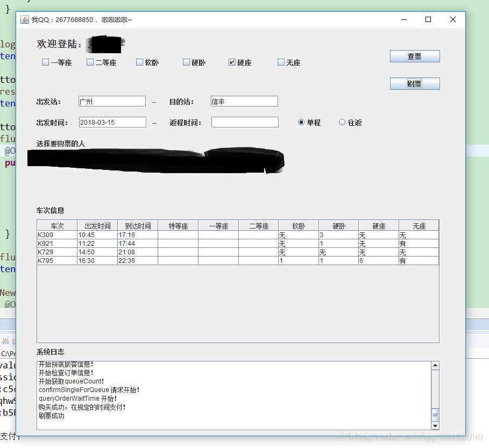The width and height of the screenshot is (489, 448).
Task: Click K309 硬卧 cell showing 3
Action: pyautogui.click(x=339, y=234)
